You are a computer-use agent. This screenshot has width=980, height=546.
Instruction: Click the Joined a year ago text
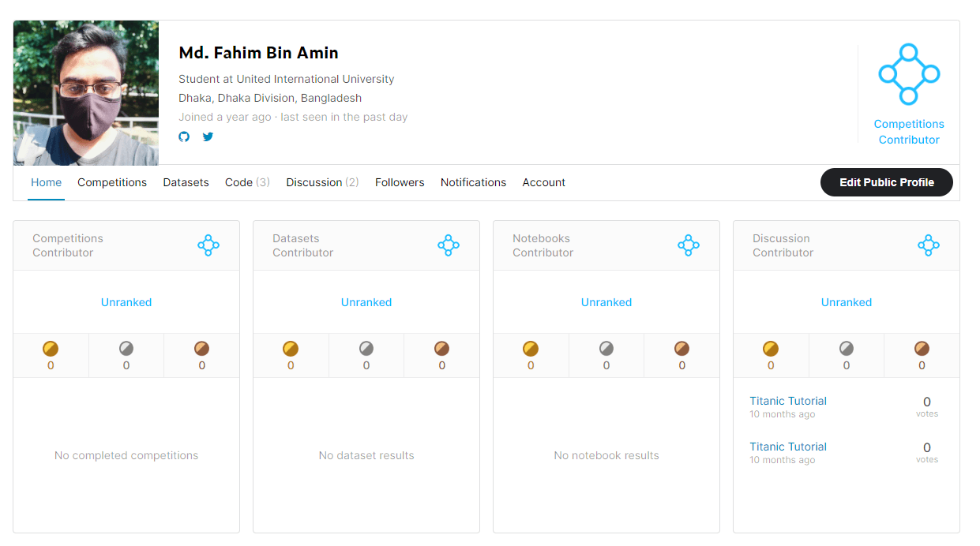225,117
